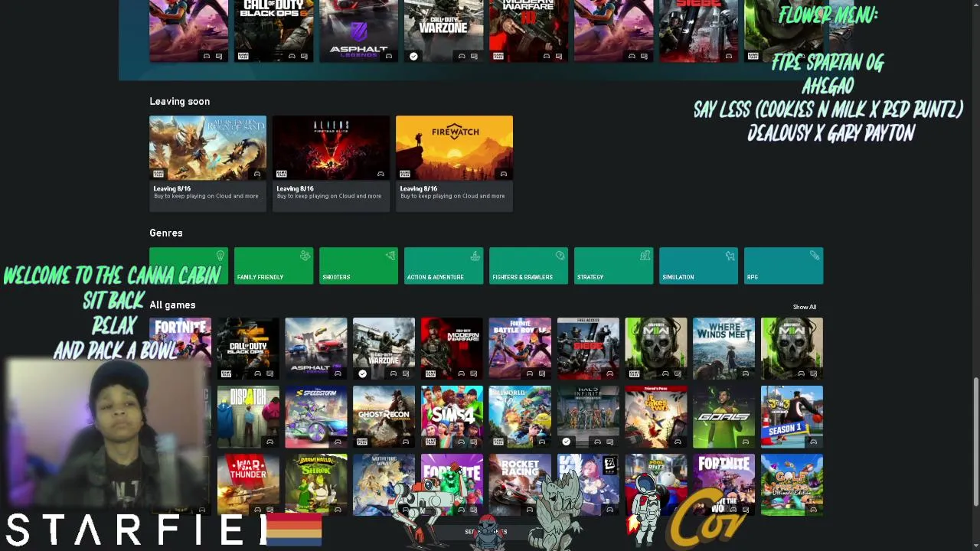Image resolution: width=980 pixels, height=551 pixels.
Task: Select Asphalt Legends in the top carousel
Action: pyautogui.click(x=358, y=31)
